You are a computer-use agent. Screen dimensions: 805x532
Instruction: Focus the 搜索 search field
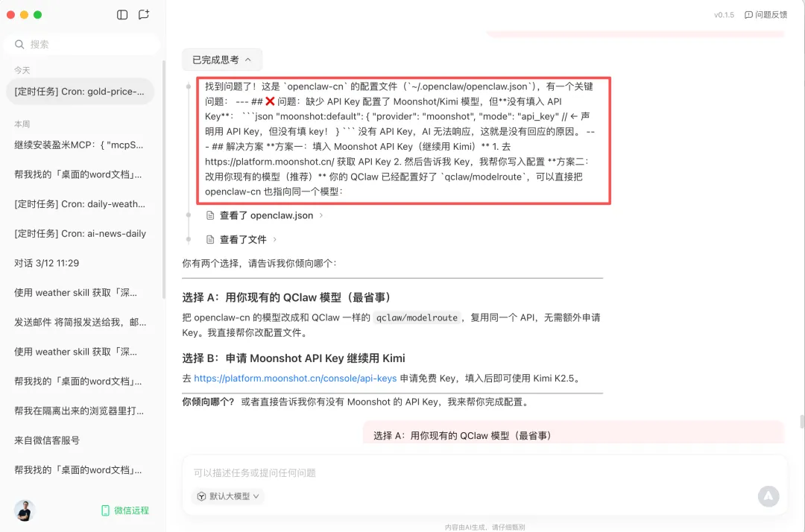tap(82, 44)
